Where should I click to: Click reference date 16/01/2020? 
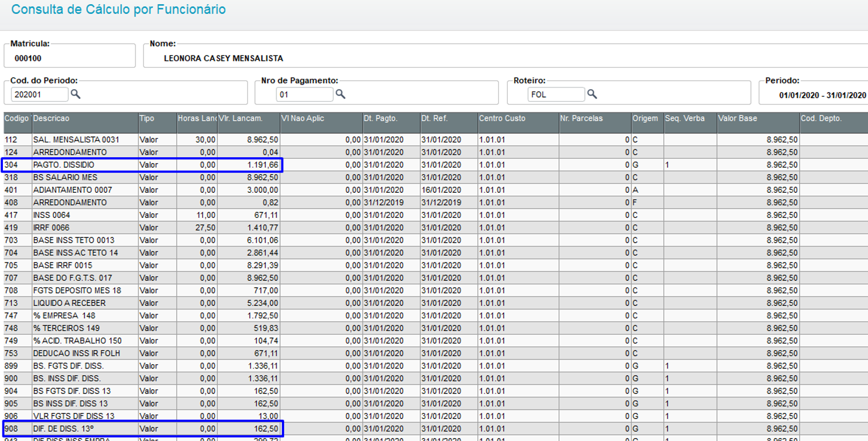[441, 190]
